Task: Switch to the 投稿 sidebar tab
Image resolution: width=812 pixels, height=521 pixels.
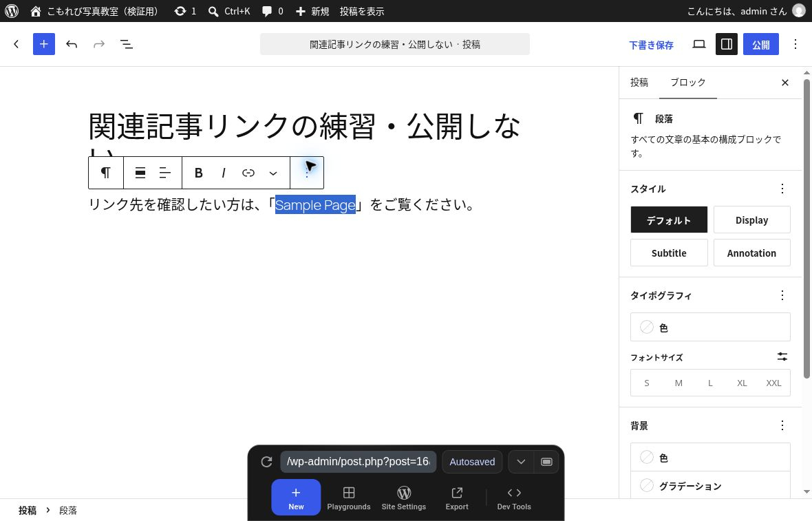Action: 639,83
